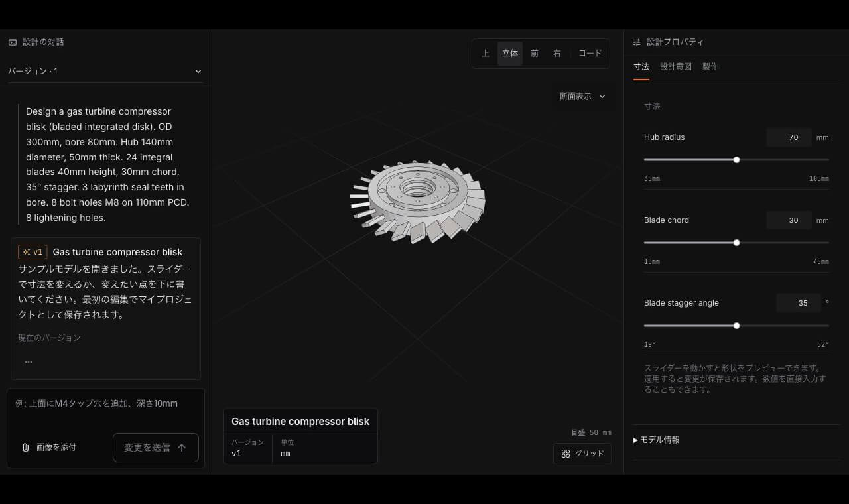The image size is (849, 504).
Task: Open the 設計意図 tab
Action: pyautogui.click(x=676, y=66)
